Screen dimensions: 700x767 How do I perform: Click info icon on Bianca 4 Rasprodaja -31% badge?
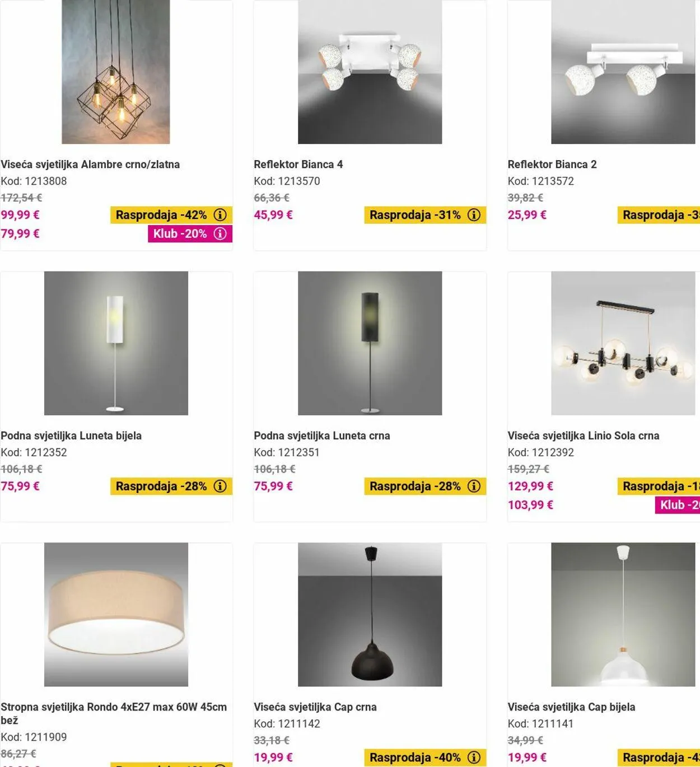point(474,215)
